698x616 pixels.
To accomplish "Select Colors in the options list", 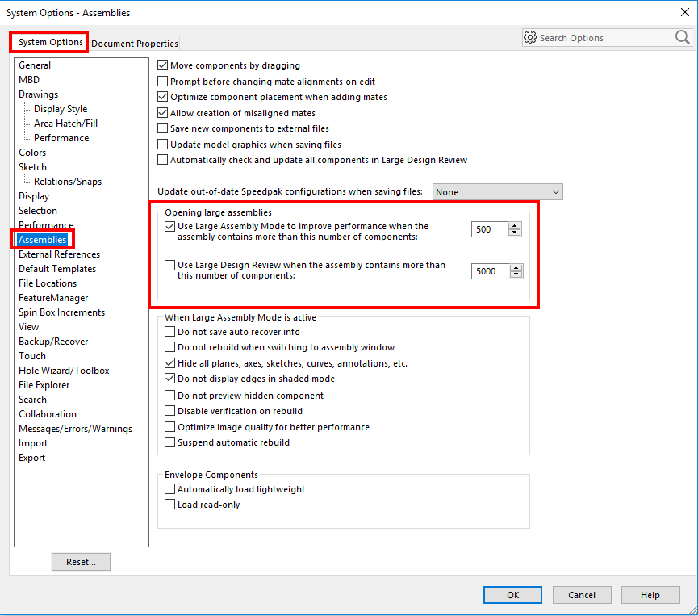I will (x=32, y=153).
